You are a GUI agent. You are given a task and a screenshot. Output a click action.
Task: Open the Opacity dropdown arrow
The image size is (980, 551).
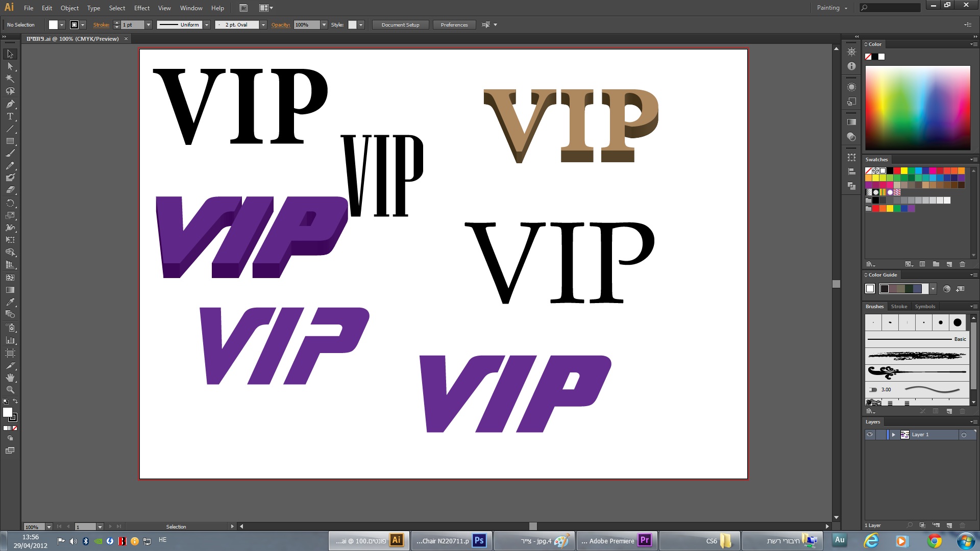pyautogui.click(x=324, y=25)
